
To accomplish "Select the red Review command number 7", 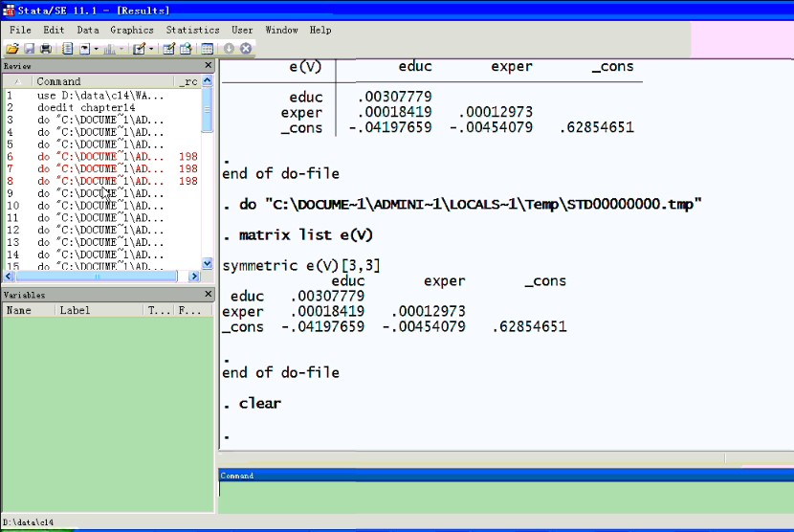I will pyautogui.click(x=101, y=168).
